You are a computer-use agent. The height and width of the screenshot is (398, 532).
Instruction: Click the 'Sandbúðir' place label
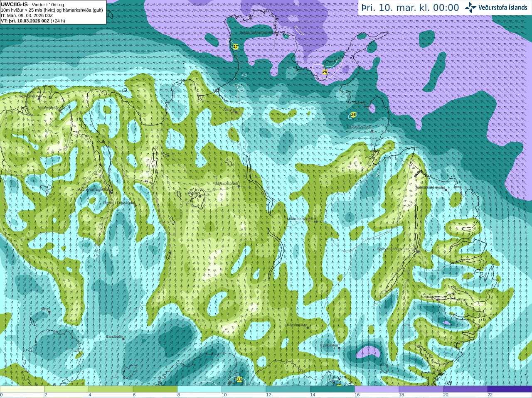coord(114,337)
